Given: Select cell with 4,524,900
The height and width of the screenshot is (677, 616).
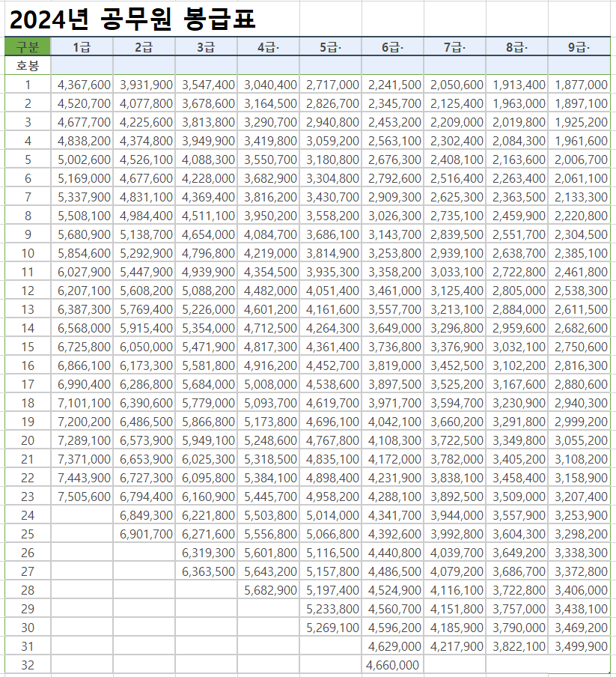Looking at the screenshot, I should click(x=392, y=590).
